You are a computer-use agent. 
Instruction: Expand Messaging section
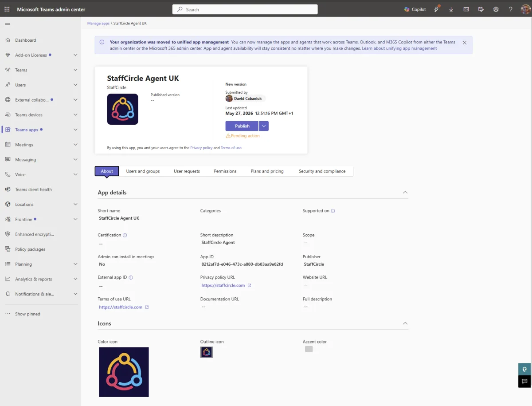75,160
